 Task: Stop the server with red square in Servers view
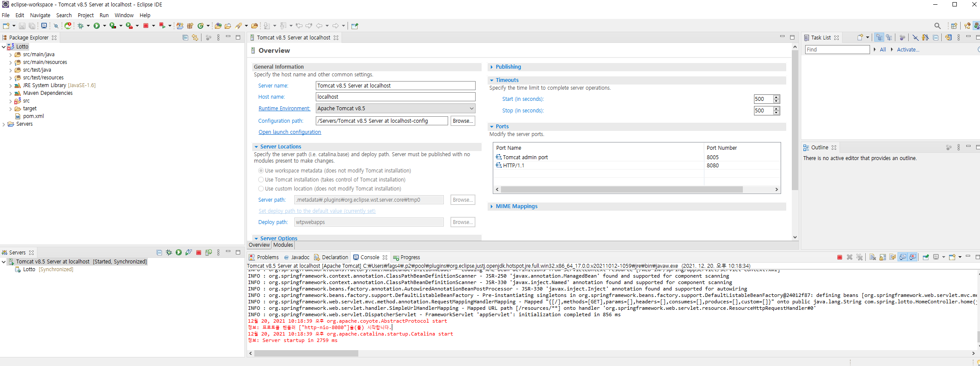coord(198,252)
